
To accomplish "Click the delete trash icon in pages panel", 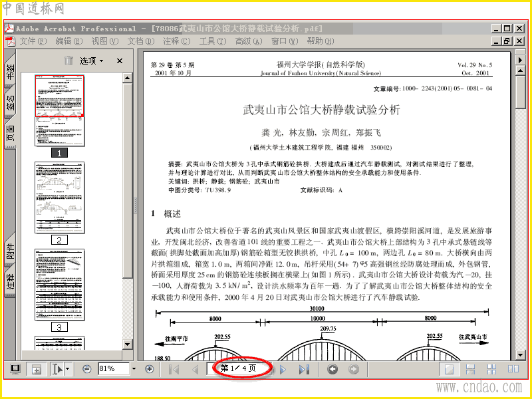I will [x=69, y=61].
